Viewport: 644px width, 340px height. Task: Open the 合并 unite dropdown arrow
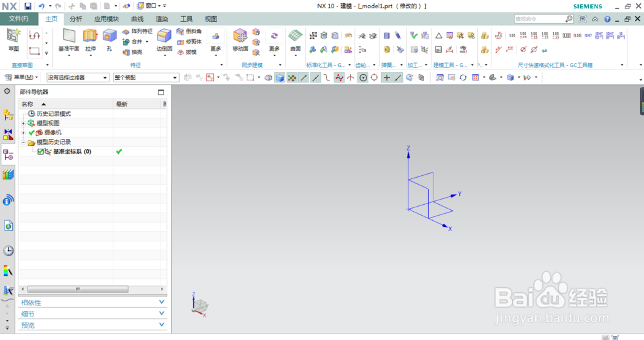coord(147,41)
